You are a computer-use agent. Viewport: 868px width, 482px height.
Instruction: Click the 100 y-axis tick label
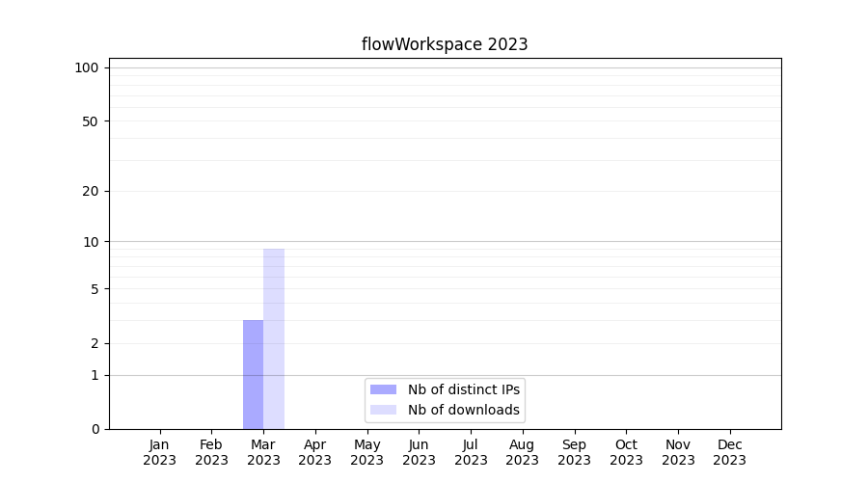click(x=87, y=67)
